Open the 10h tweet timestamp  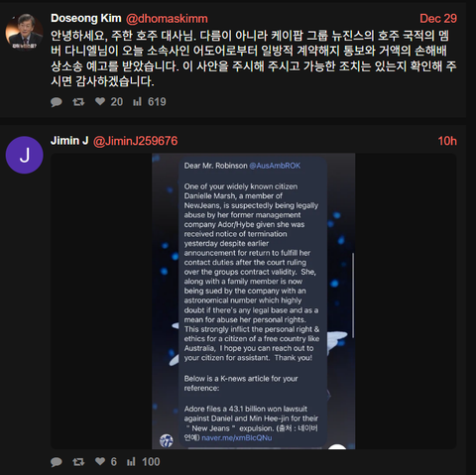click(447, 141)
